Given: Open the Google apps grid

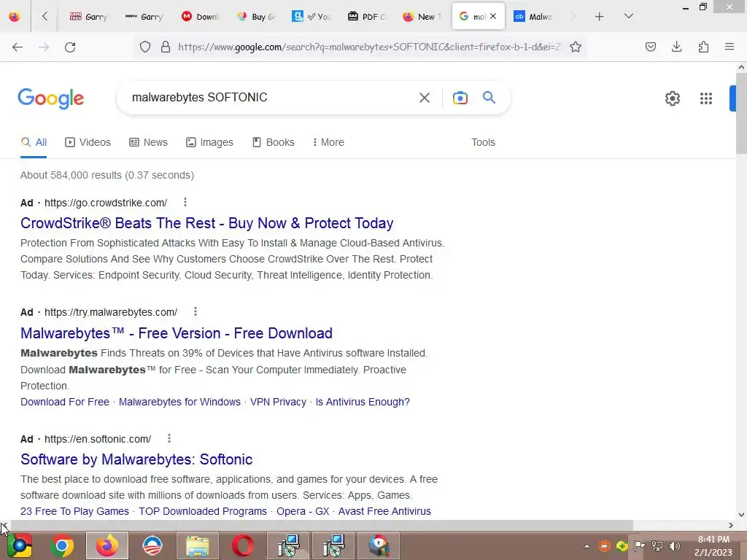Looking at the screenshot, I should click(705, 98).
